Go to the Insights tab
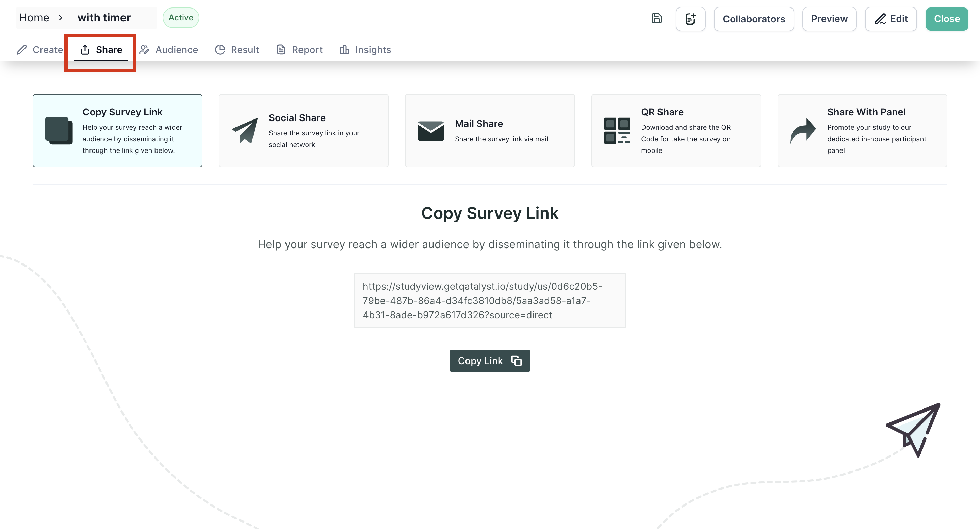 click(365, 49)
